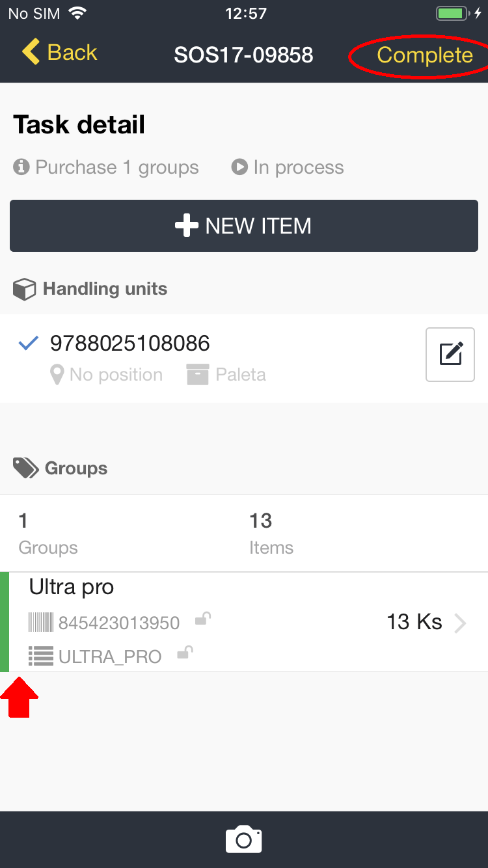
Task: Select the 13 Ks quantity label
Action: point(414,622)
